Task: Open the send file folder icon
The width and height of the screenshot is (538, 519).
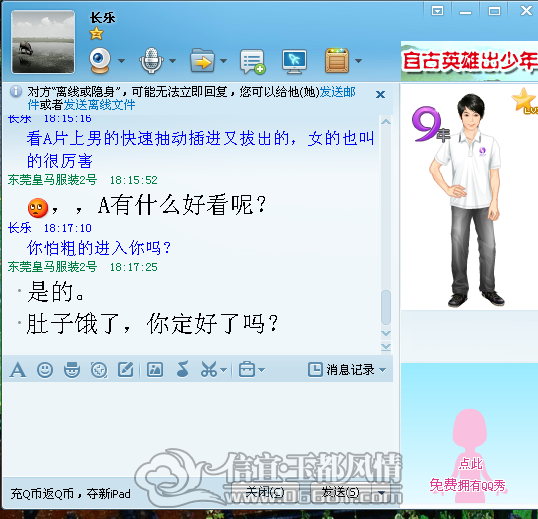Action: 202,61
